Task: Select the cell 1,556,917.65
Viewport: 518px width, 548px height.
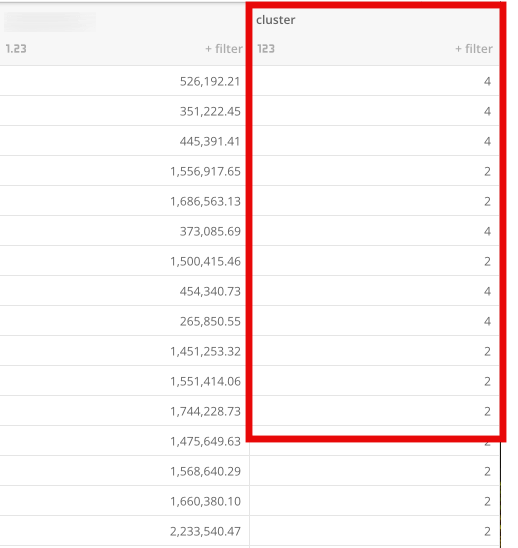Action: point(206,172)
